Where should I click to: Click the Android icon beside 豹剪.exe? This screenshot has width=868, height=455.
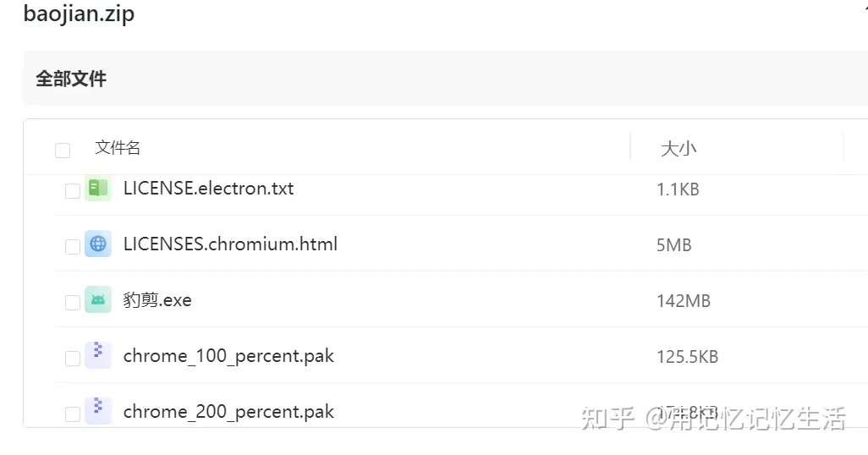click(98, 300)
